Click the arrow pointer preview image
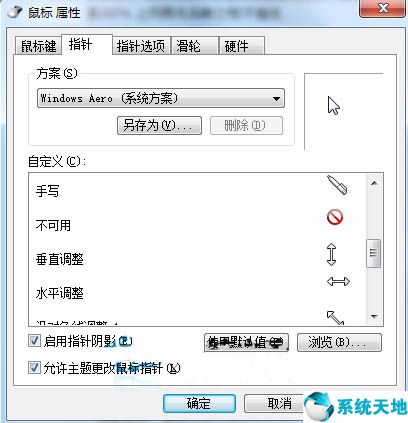This screenshot has width=408, height=423. click(x=334, y=106)
